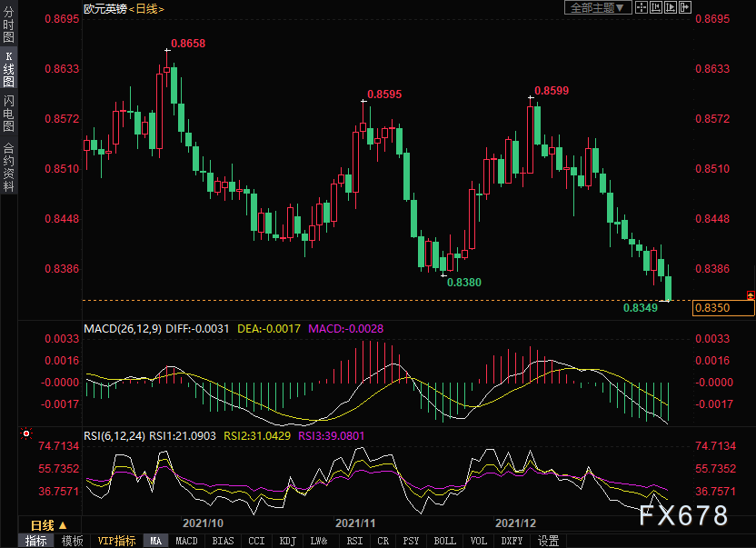Click the 设置 settings button
Image resolution: width=756 pixels, height=548 pixels.
[548, 541]
